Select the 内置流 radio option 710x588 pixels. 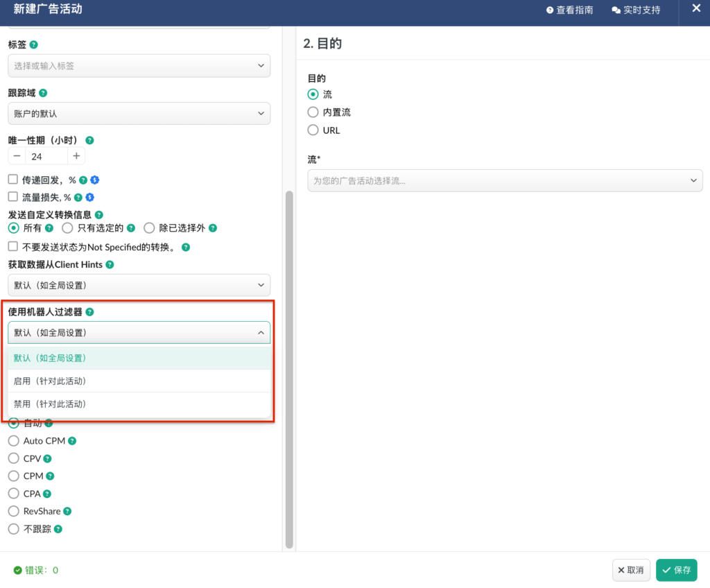(x=313, y=112)
